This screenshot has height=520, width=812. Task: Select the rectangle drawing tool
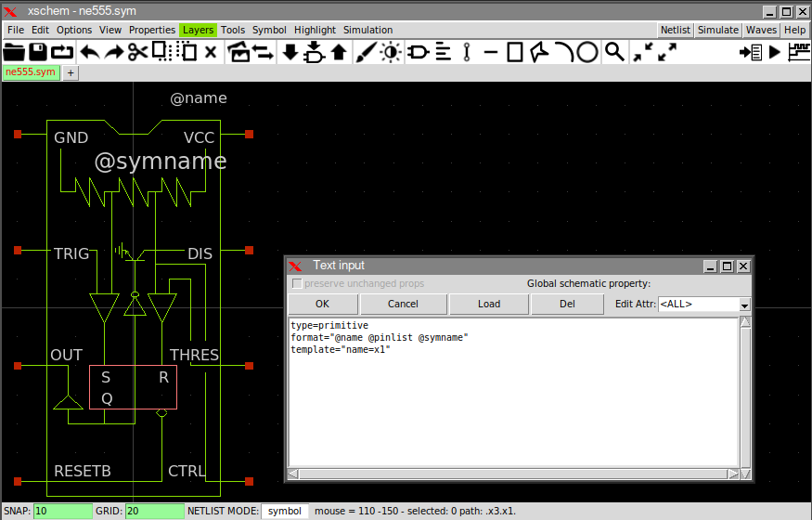pyautogui.click(x=515, y=52)
